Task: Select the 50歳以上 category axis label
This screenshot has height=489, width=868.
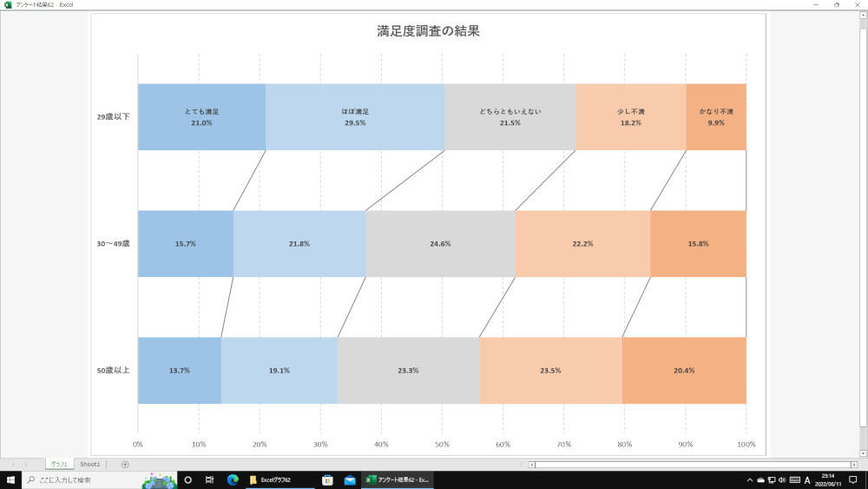Action: click(114, 371)
